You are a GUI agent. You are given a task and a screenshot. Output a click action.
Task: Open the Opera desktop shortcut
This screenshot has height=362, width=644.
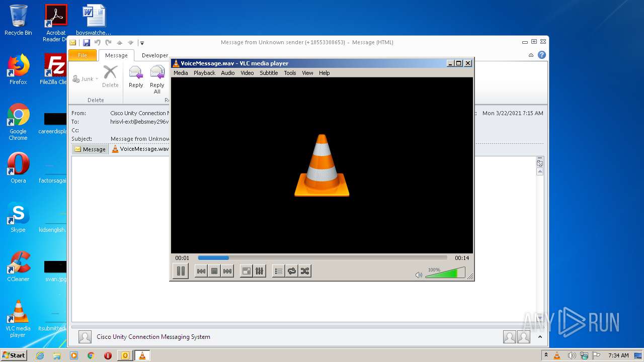tap(18, 168)
